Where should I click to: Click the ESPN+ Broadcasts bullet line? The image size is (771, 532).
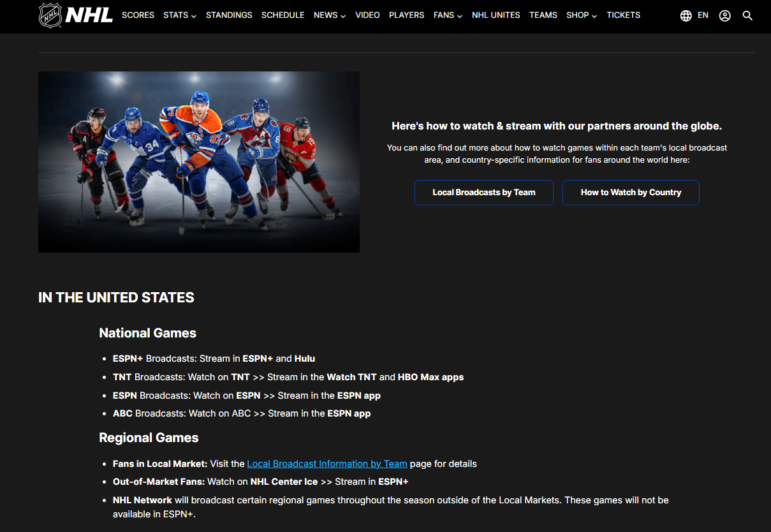click(x=214, y=358)
